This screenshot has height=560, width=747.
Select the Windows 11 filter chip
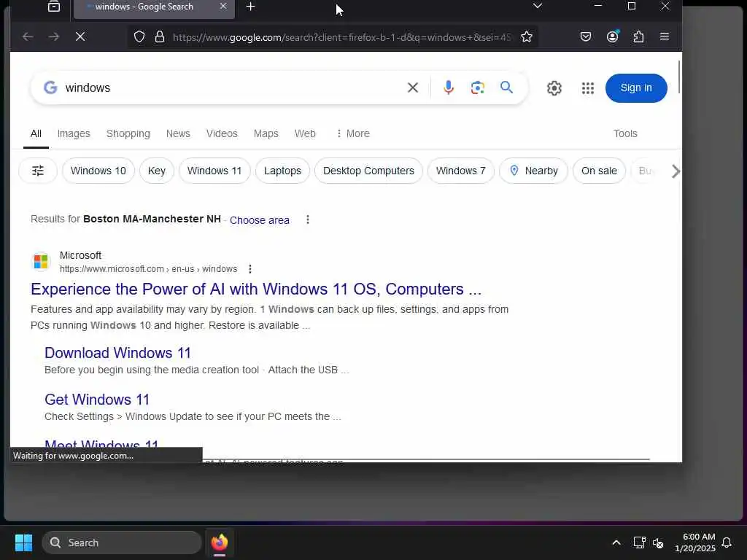click(x=214, y=171)
